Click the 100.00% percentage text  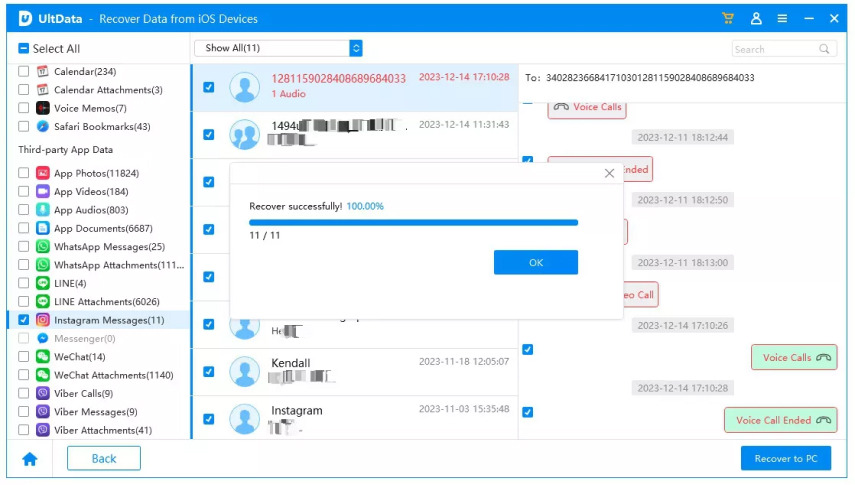[365, 206]
